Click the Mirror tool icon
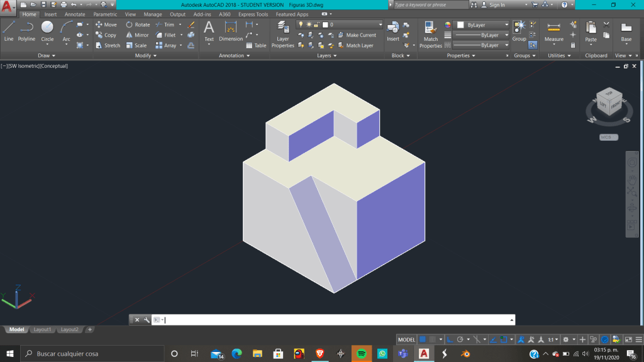 click(137, 35)
